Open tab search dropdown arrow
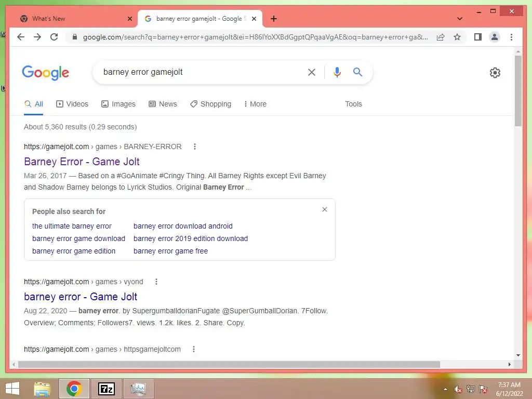The image size is (532, 399). [459, 19]
